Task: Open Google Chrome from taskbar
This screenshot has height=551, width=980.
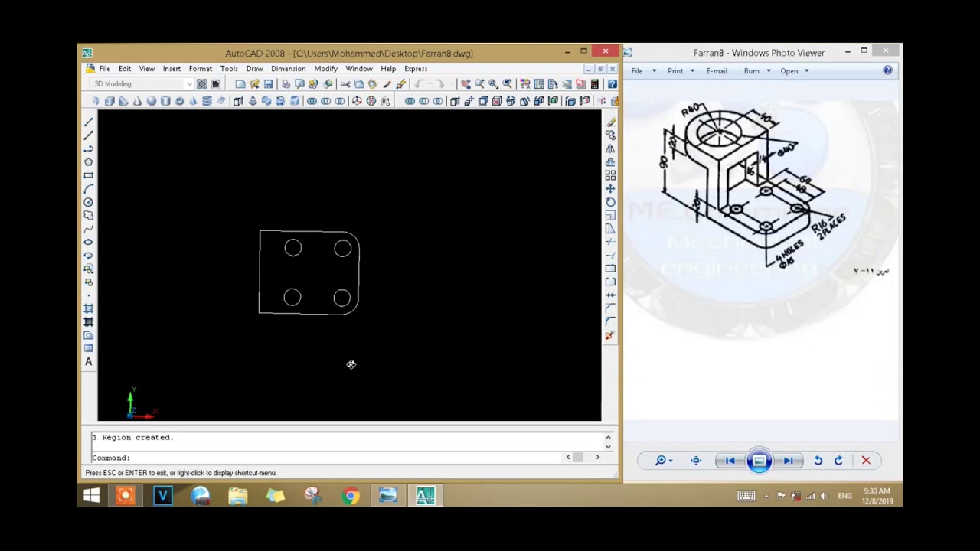Action: [351, 496]
